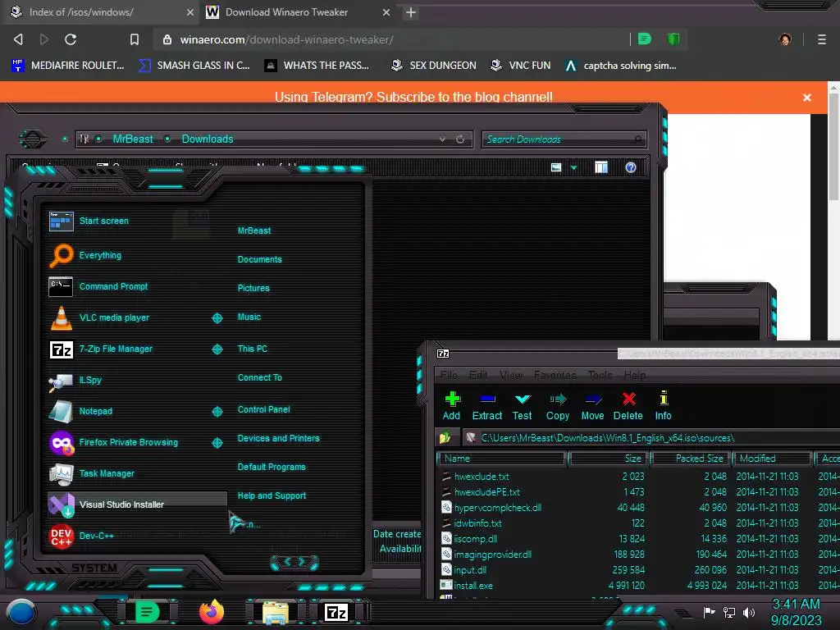Open File Explorer from the taskbar
Viewport: 840px width, 630px height.
(x=276, y=612)
